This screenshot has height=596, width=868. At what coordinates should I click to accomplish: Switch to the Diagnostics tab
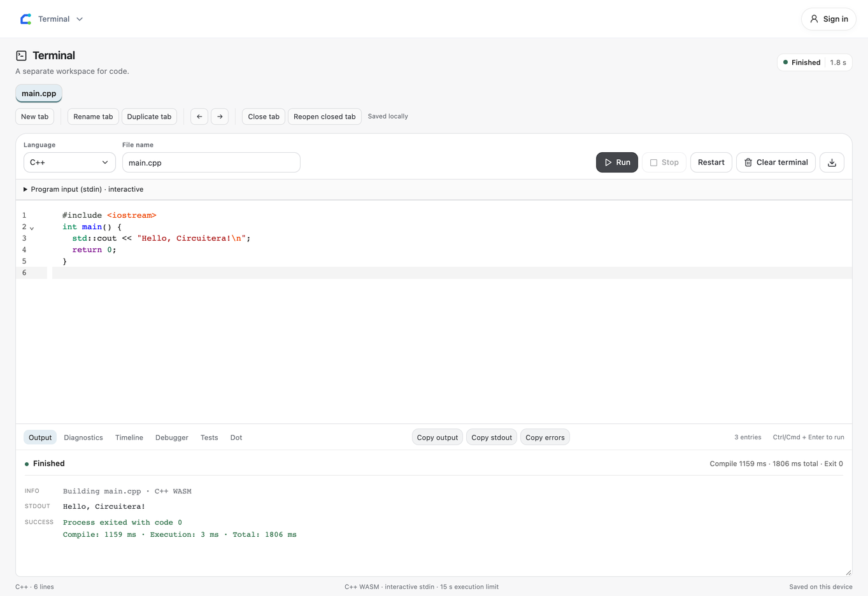[x=83, y=437]
